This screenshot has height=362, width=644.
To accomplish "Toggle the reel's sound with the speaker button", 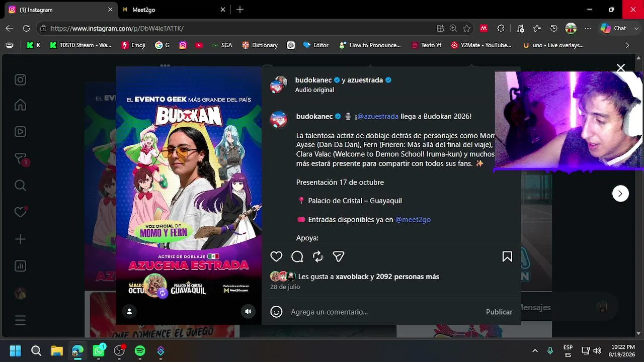I will (x=248, y=312).
